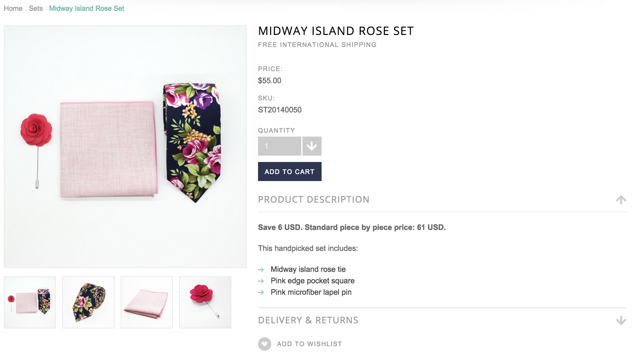The image size is (633, 364).
Task: Click the $55.00 price text
Action: pyautogui.click(x=269, y=81)
